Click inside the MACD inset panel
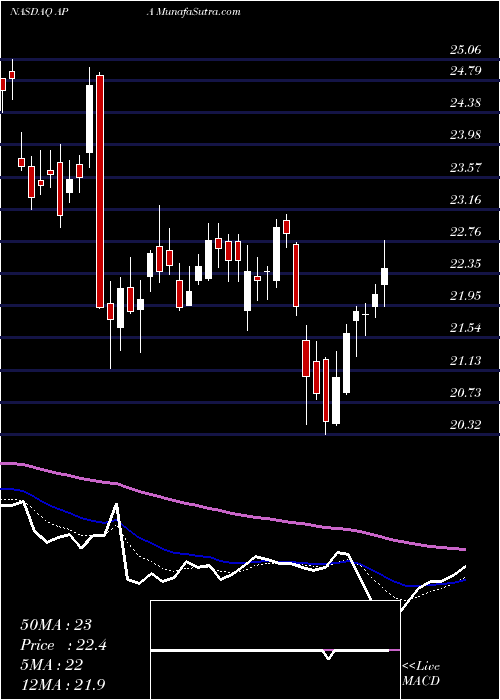Screen dimensions: 500x700 pyautogui.click(x=275, y=650)
